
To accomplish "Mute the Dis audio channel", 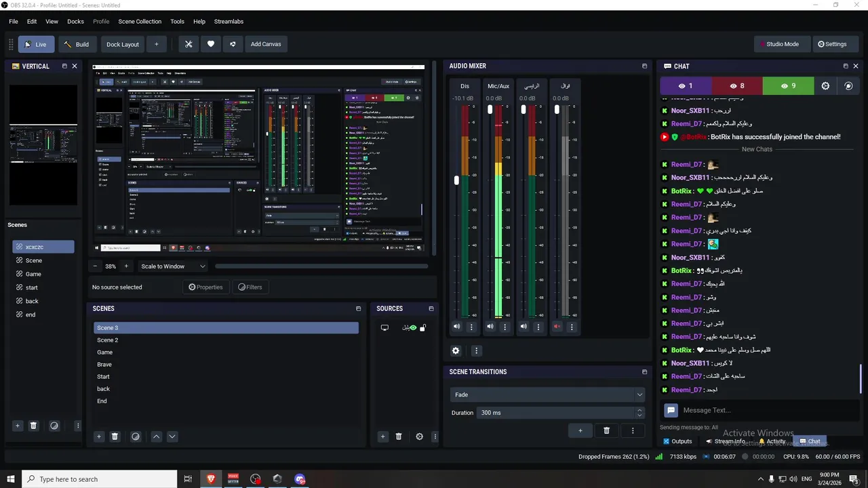I will click(456, 327).
